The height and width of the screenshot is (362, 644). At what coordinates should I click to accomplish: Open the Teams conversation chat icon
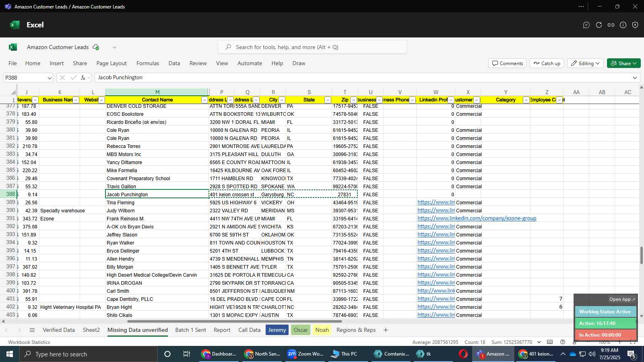586,25
